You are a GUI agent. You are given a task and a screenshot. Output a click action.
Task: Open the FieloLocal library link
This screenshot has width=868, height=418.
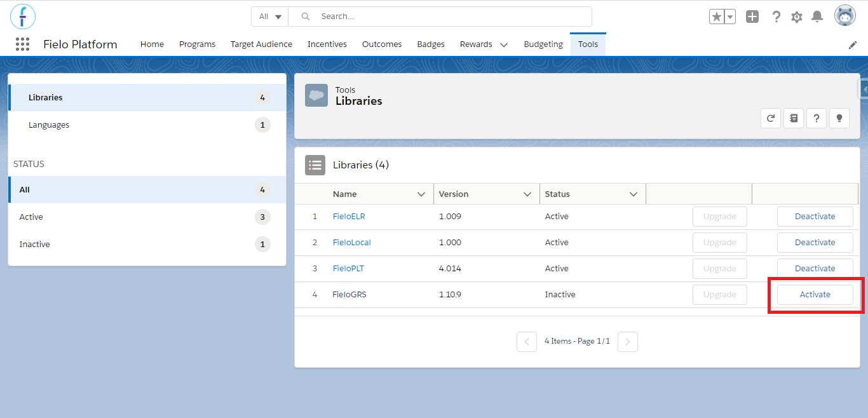352,243
